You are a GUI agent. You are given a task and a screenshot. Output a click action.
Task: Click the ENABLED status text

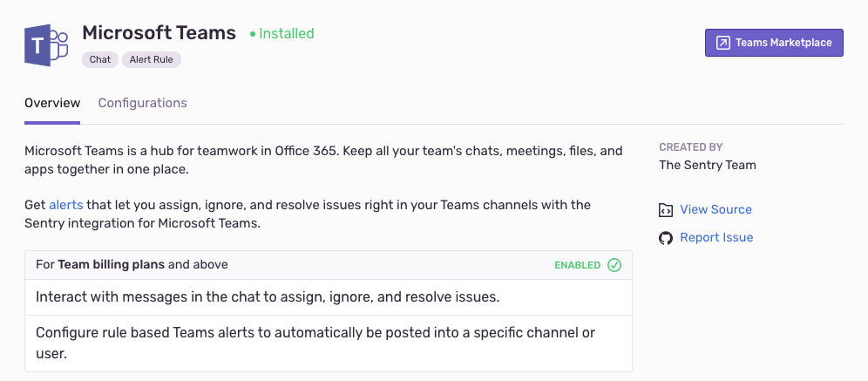[578, 265]
